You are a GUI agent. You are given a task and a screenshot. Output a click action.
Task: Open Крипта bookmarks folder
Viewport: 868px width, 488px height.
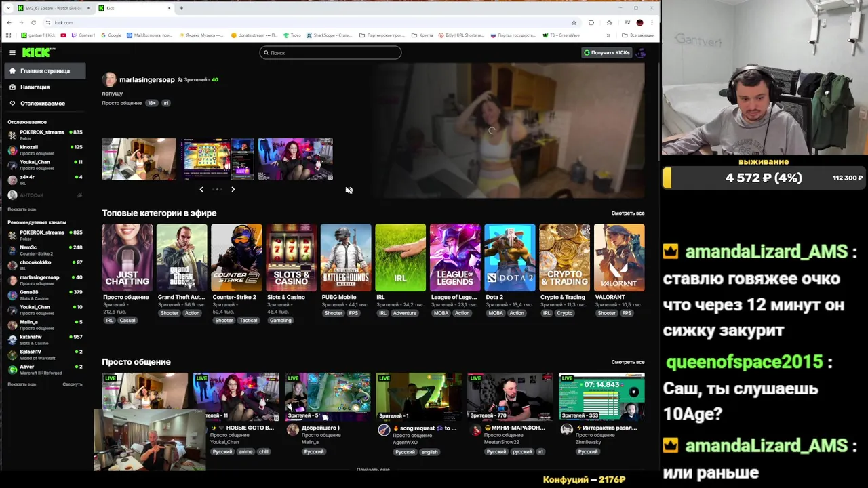coord(422,35)
